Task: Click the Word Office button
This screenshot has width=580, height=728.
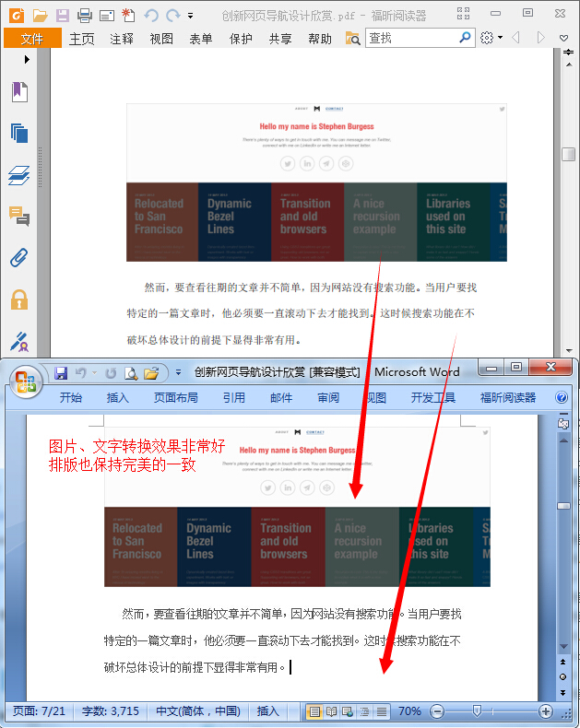Action: [24, 380]
